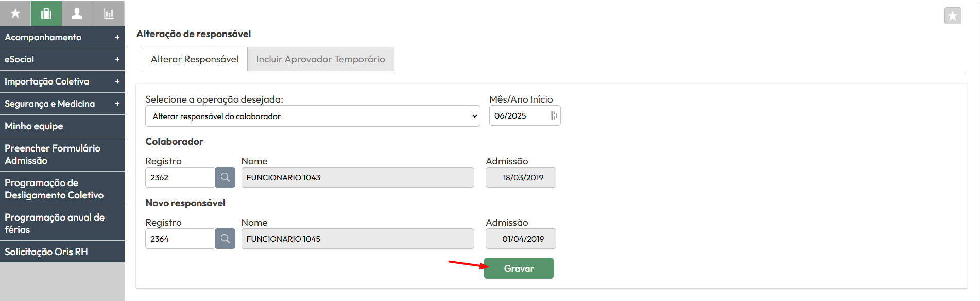Viewport: 980px width, 301px height.
Task: Select the Alterar Responsável tab
Action: (195, 59)
